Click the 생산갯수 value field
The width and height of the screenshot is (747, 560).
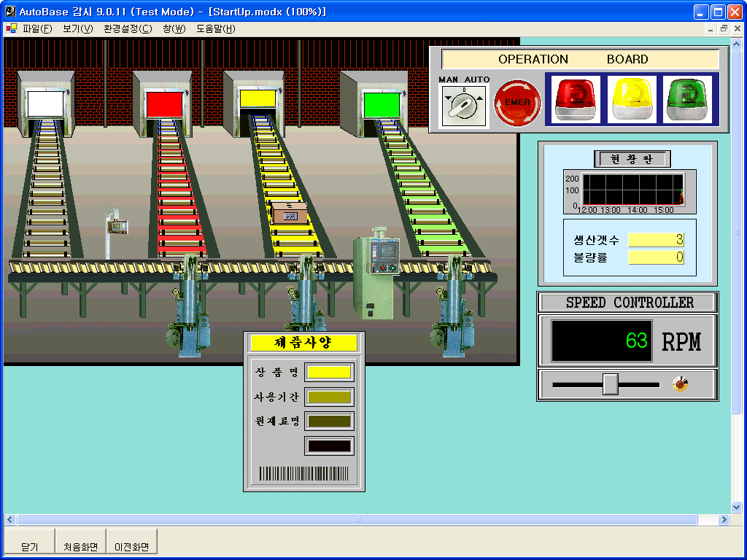point(656,240)
